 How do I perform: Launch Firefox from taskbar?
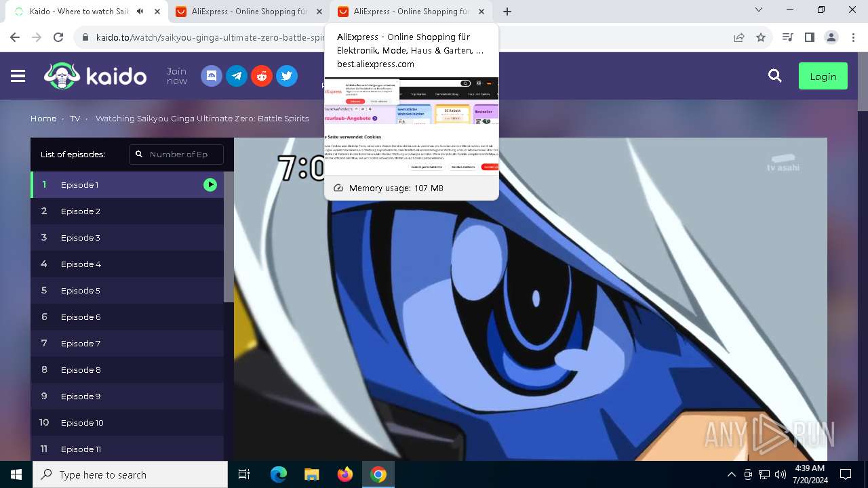click(345, 474)
